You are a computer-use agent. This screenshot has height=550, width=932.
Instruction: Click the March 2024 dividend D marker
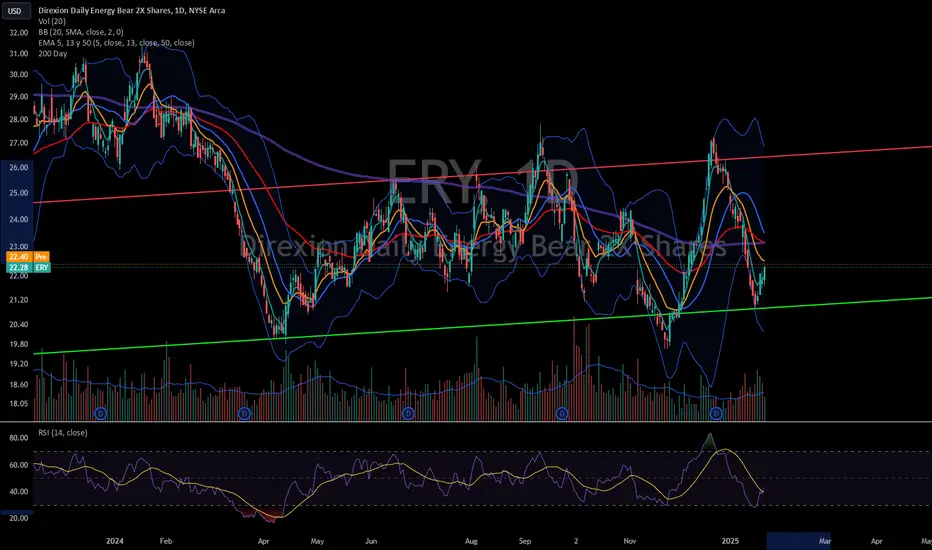244,413
